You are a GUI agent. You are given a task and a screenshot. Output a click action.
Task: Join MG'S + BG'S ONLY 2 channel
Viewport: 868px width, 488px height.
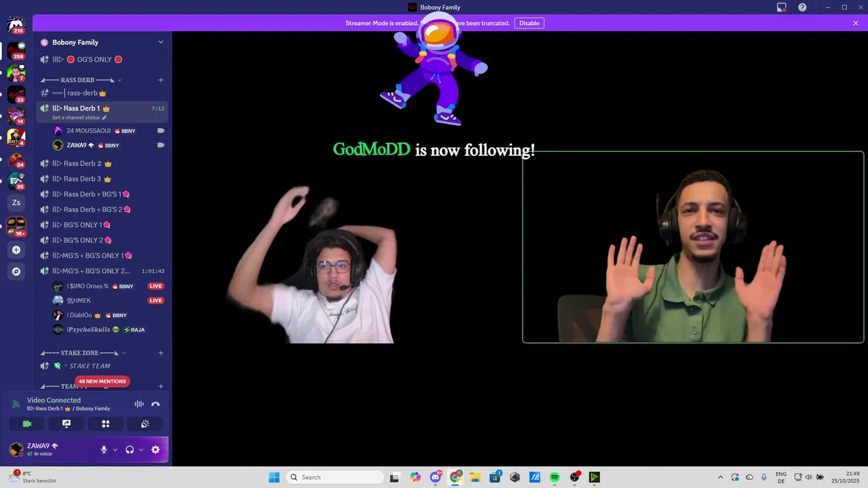[x=102, y=271]
